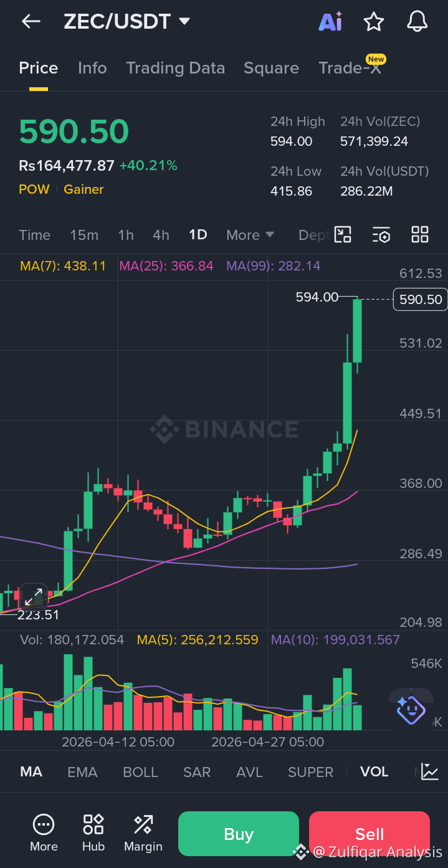The image size is (448, 868).
Task: Select the 15m interval
Action: click(84, 235)
